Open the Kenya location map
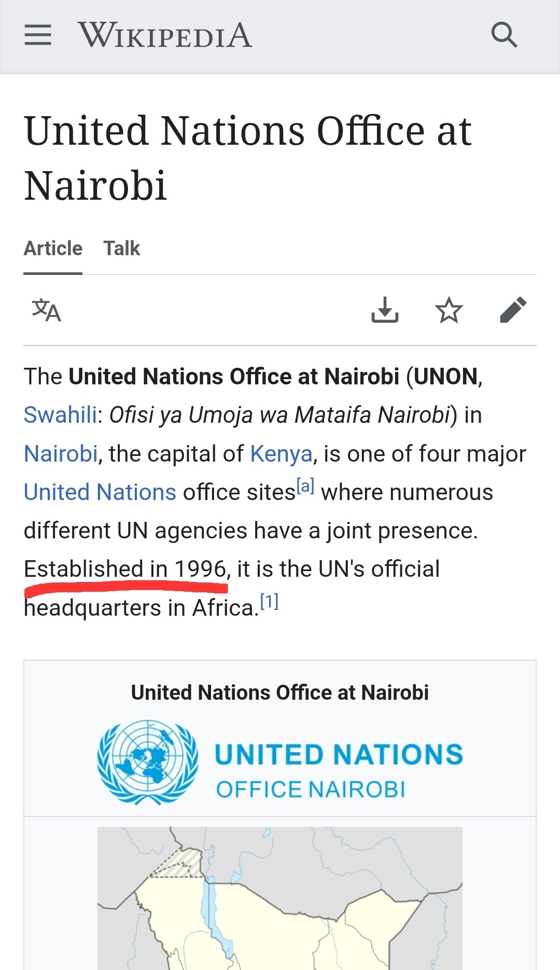The height and width of the screenshot is (970, 560). (x=280, y=897)
